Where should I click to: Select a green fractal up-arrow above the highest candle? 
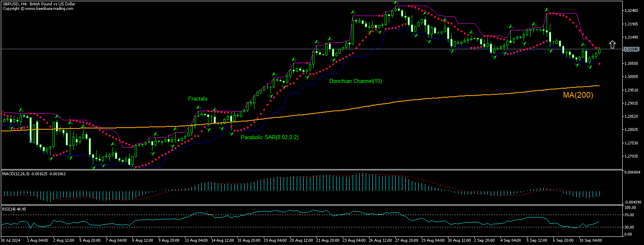pos(395,3)
